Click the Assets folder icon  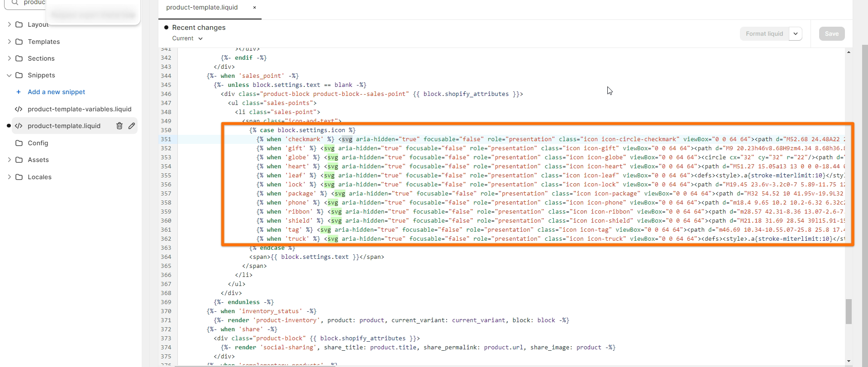click(19, 160)
